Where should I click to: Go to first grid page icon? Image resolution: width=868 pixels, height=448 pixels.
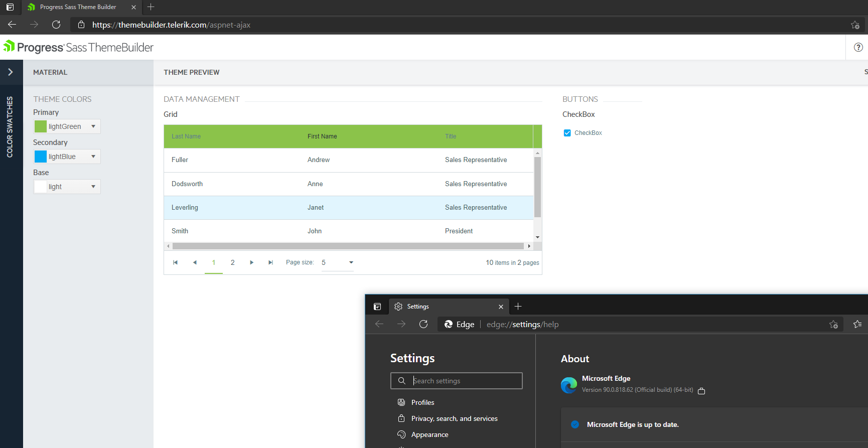click(176, 262)
